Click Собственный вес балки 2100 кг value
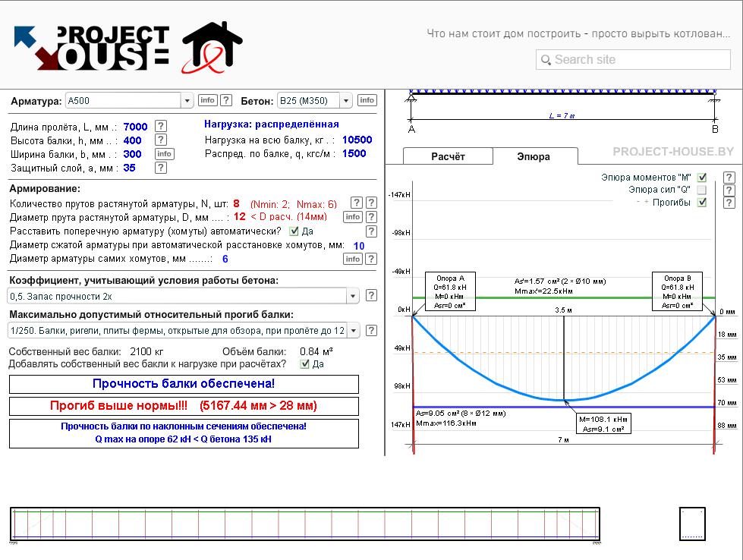 (x=147, y=351)
